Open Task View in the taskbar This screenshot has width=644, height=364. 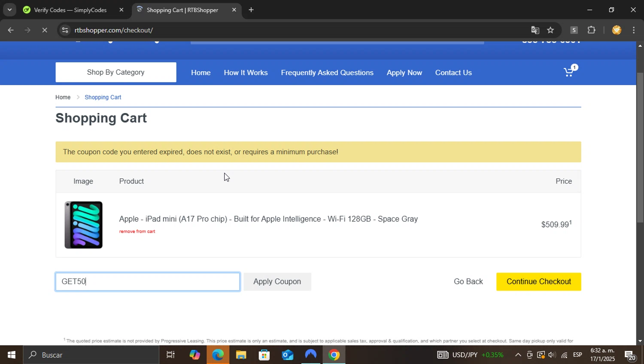(170, 355)
